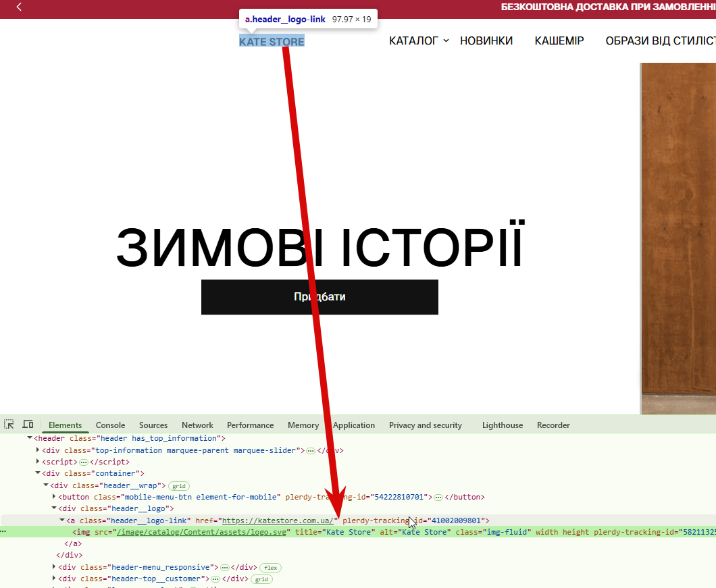716x588 pixels.
Task: Toggle the device toolbar icon
Action: [x=28, y=425]
